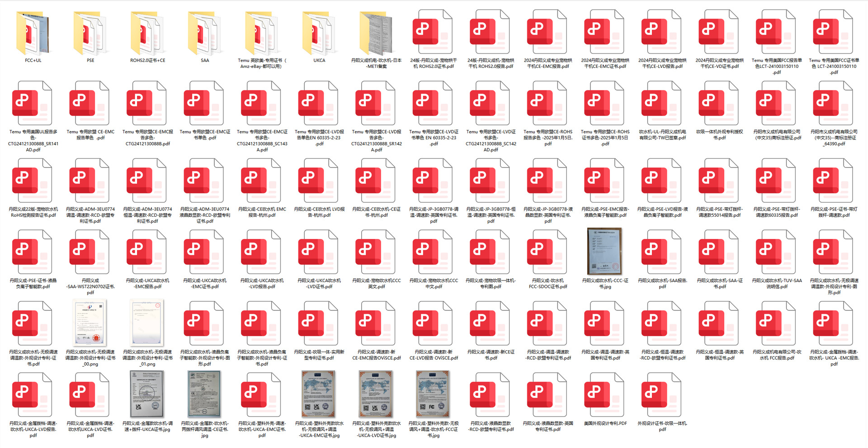Click file name '丹阳义成-宠物吹水机CCC中文.pdf'
868x448 pixels.
pos(434,283)
